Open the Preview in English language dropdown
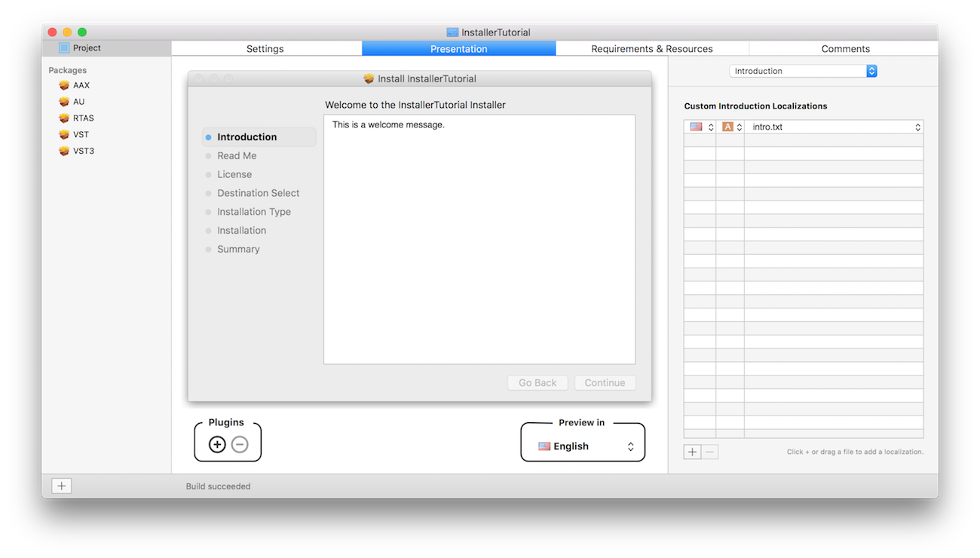Image resolution: width=980 pixels, height=558 pixels. [x=586, y=446]
